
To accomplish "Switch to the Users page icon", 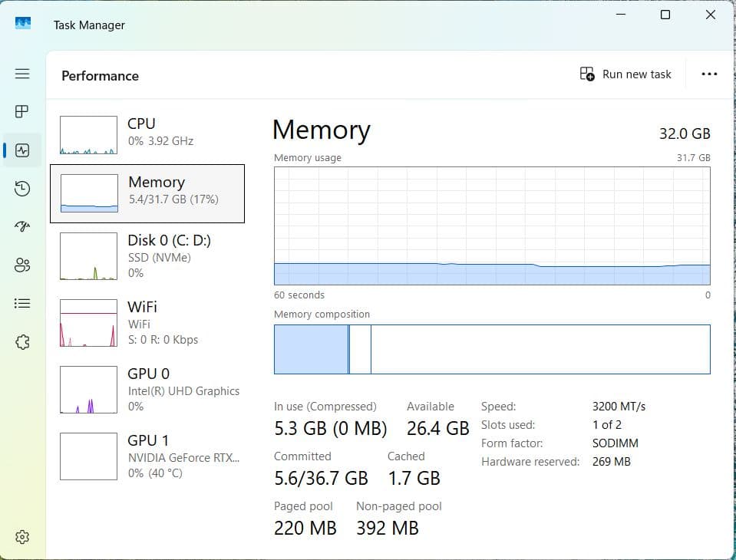I will click(x=22, y=265).
